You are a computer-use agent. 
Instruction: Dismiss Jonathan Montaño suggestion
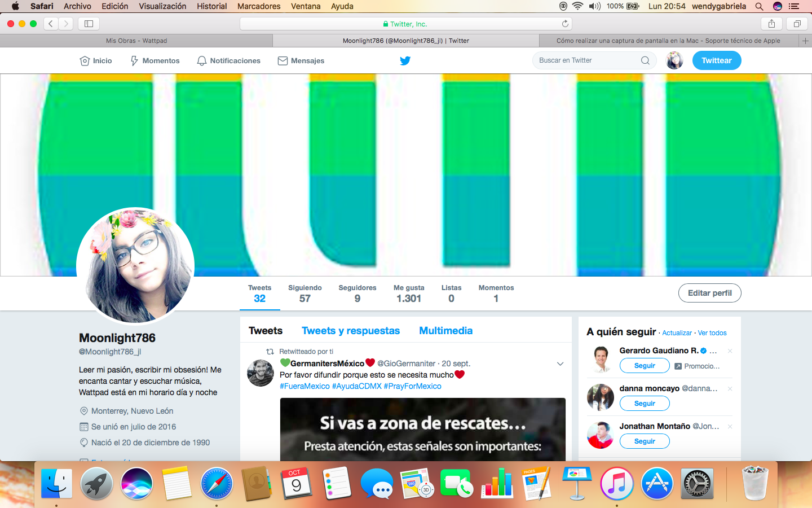(730, 427)
